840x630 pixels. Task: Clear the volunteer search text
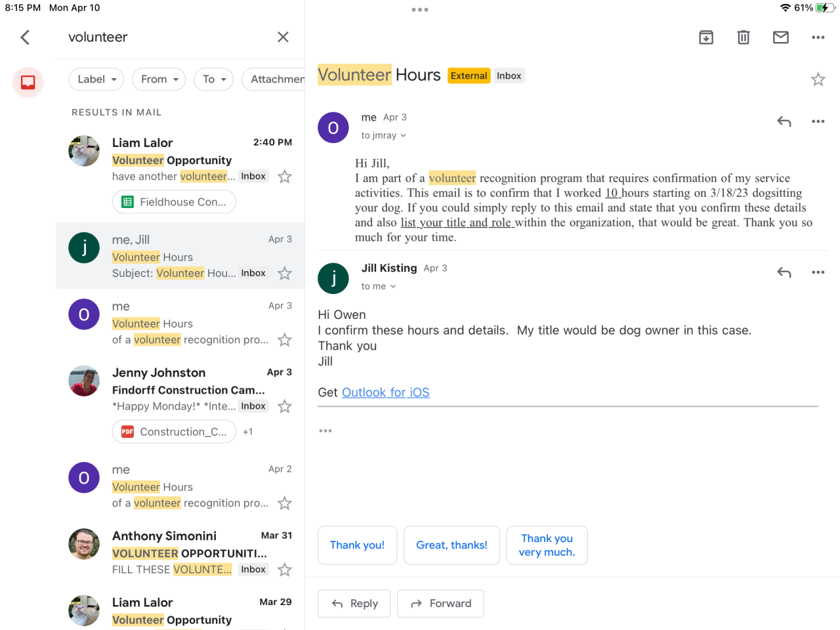coord(283,37)
